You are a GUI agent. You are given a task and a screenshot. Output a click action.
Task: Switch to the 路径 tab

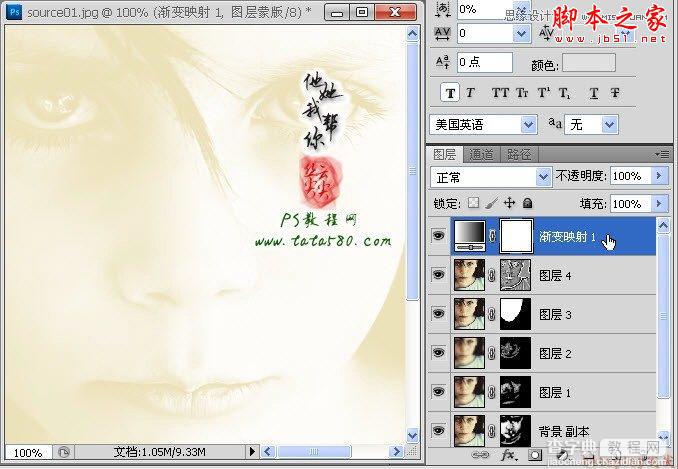pos(519,154)
